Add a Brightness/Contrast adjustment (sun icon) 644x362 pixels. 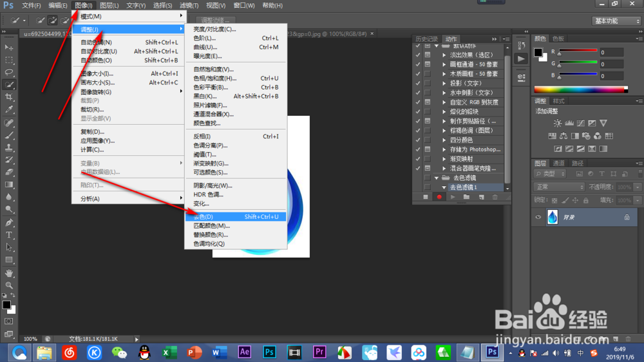tap(557, 123)
